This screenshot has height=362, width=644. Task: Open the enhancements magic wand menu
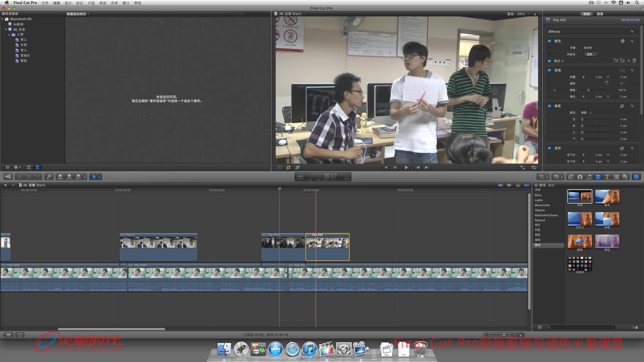[543, 177]
